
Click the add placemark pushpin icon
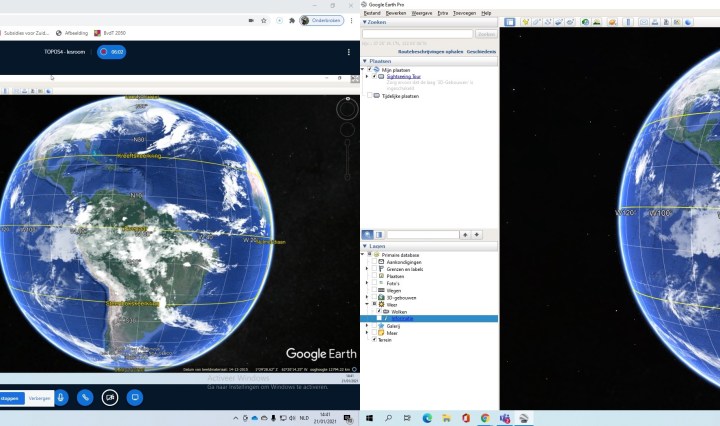[525, 22]
